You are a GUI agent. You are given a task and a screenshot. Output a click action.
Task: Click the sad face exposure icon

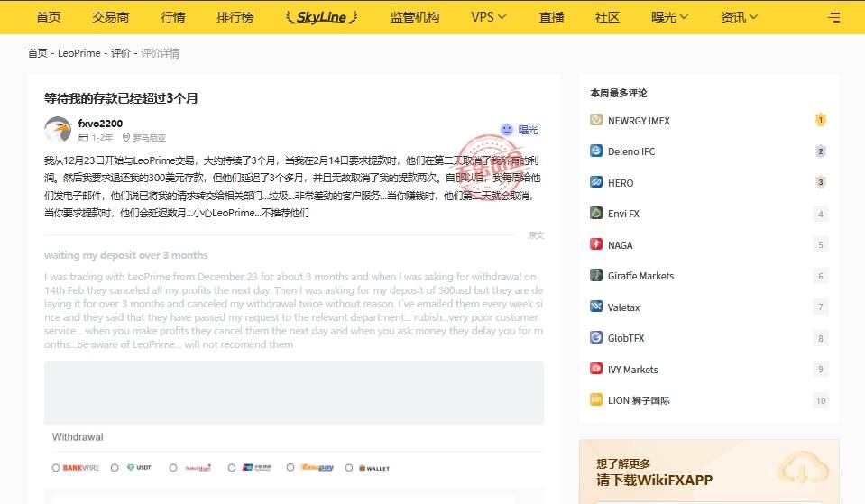[x=506, y=130]
